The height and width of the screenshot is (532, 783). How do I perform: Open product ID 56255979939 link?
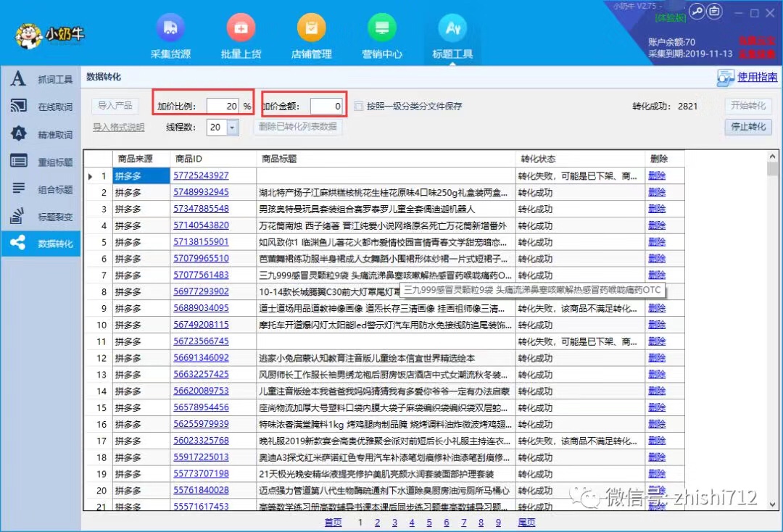(201, 424)
